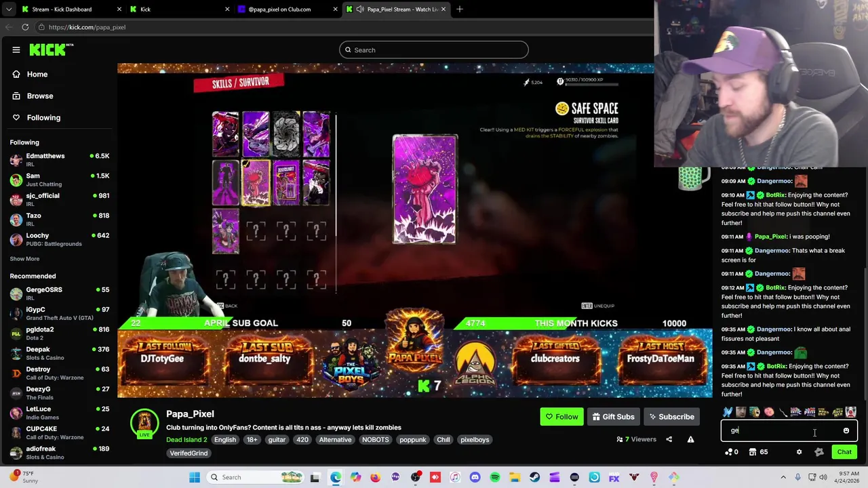The image size is (868, 488).
Task: Open the emoji picker in chat
Action: click(x=846, y=430)
